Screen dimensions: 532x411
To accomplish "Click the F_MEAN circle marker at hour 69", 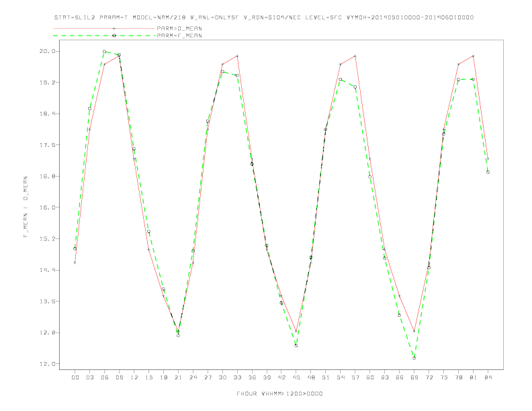I will (x=414, y=358).
